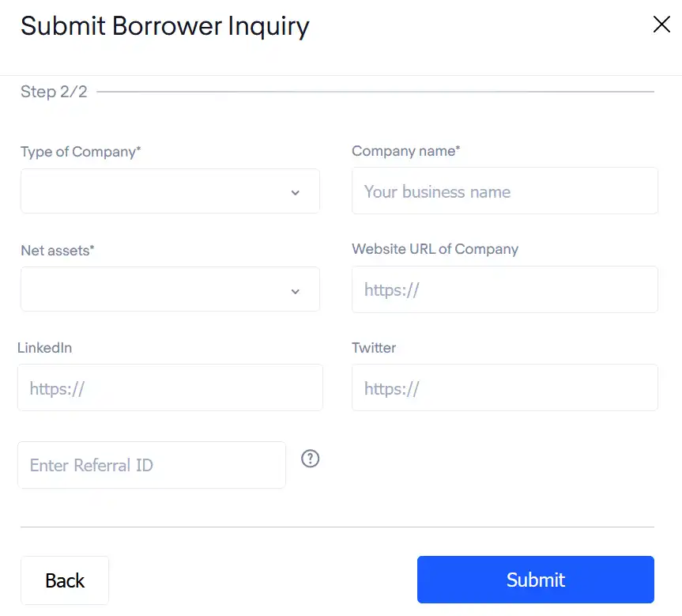
Task: Click the Net assets label
Action: pyautogui.click(x=58, y=251)
